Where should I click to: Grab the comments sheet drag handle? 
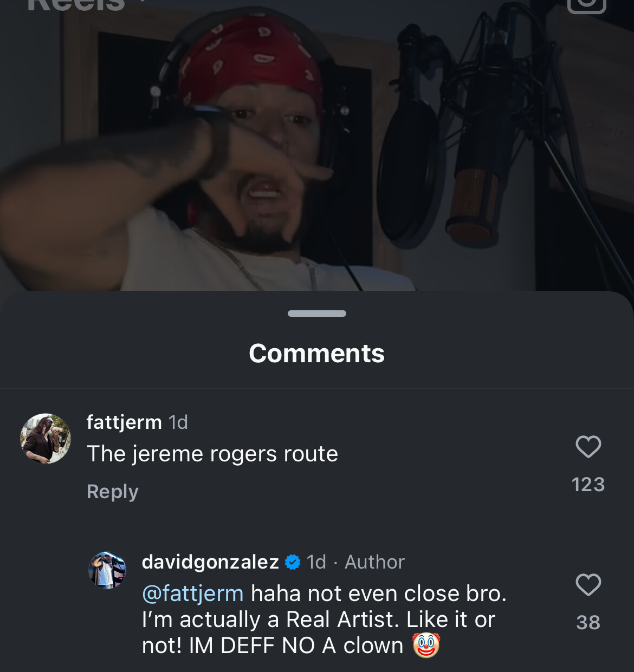tap(317, 314)
